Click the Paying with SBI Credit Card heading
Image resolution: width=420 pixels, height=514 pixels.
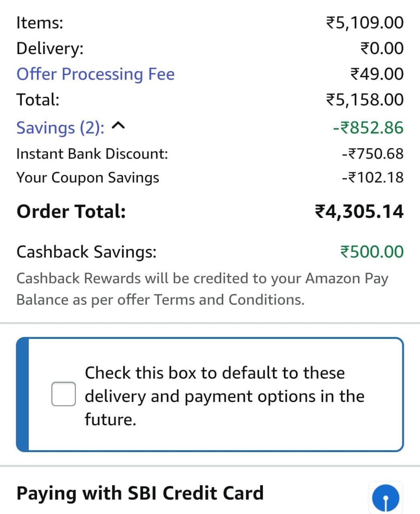click(140, 493)
